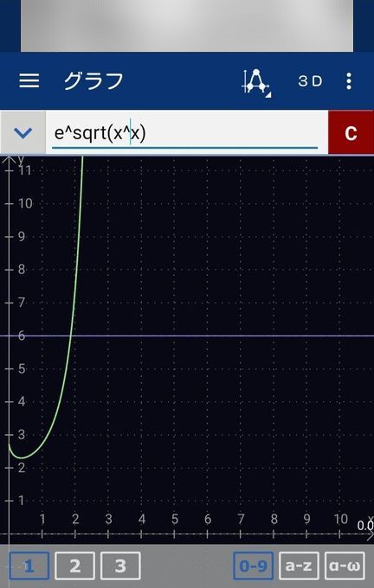The height and width of the screenshot is (588, 374).
Task: Clear the expression with C button
Action: 351,132
